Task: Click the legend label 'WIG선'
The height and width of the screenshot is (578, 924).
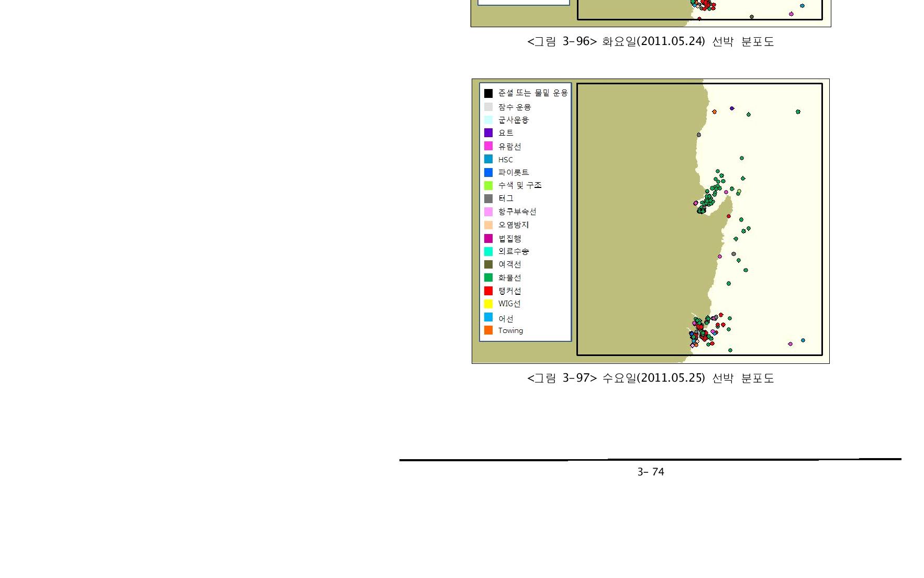Action: tap(509, 304)
